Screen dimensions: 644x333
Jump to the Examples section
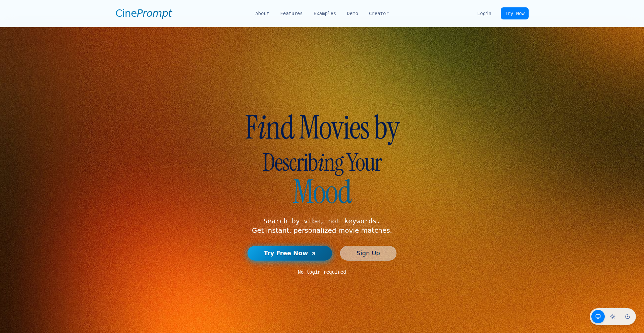coord(325,13)
